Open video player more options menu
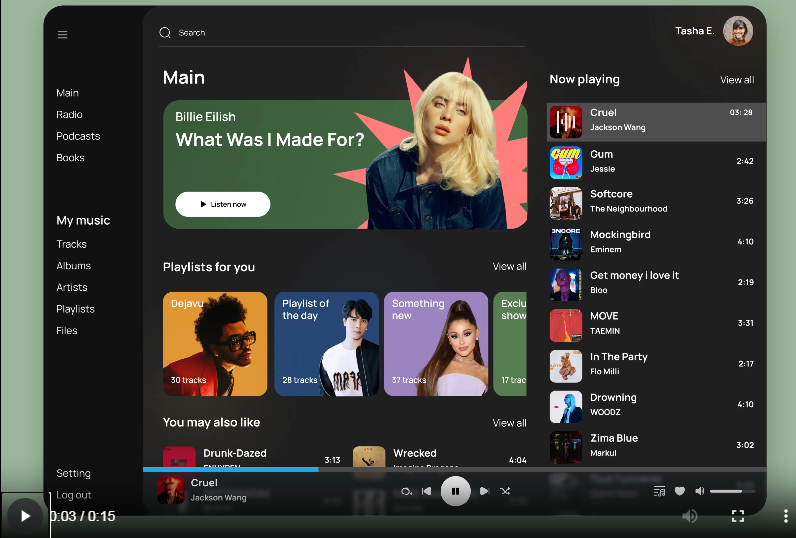The height and width of the screenshot is (538, 796). [x=785, y=516]
